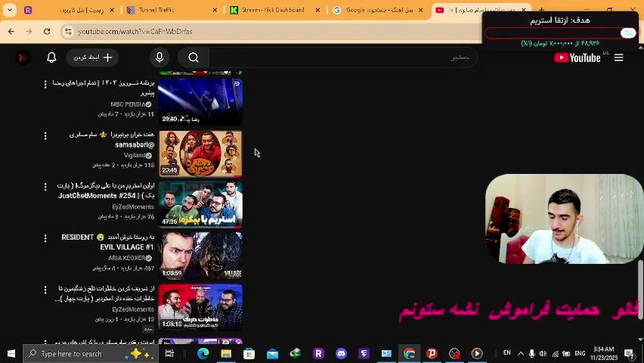
Task: Click the Windows taskbar search box
Action: [91, 354]
